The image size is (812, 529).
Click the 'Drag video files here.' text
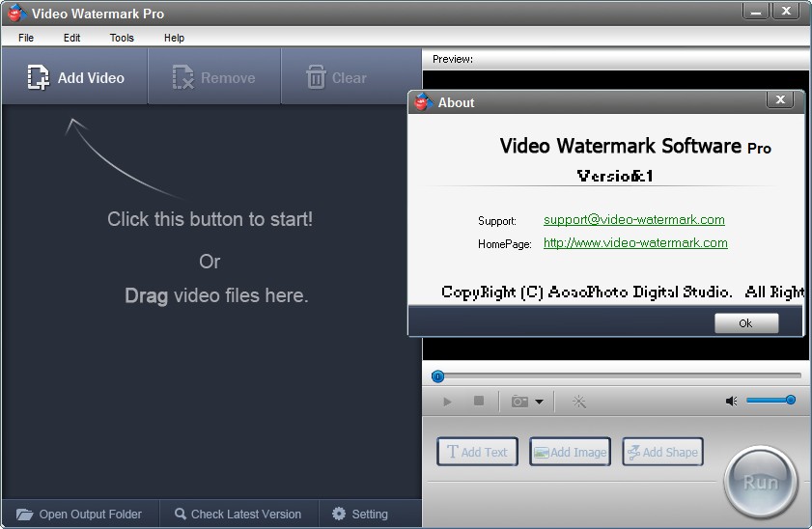click(216, 295)
